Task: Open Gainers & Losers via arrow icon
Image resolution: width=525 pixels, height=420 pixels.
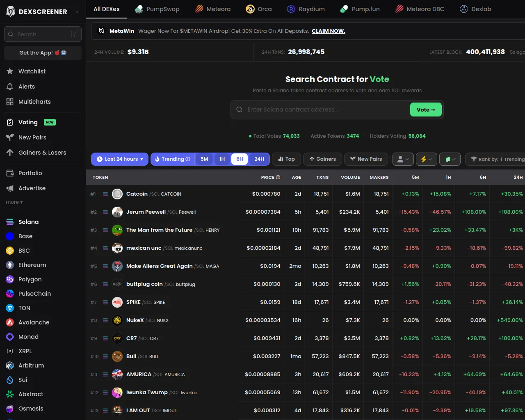Action: click(x=10, y=153)
